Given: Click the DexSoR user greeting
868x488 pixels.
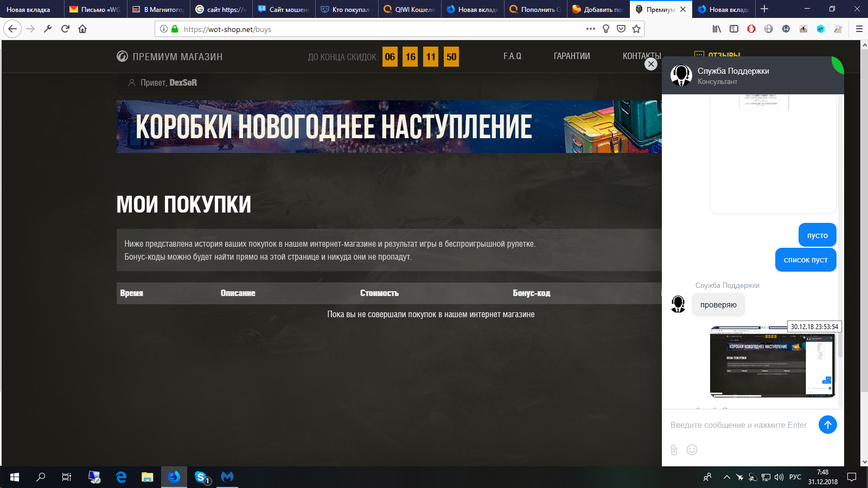Looking at the screenshot, I should point(163,82).
